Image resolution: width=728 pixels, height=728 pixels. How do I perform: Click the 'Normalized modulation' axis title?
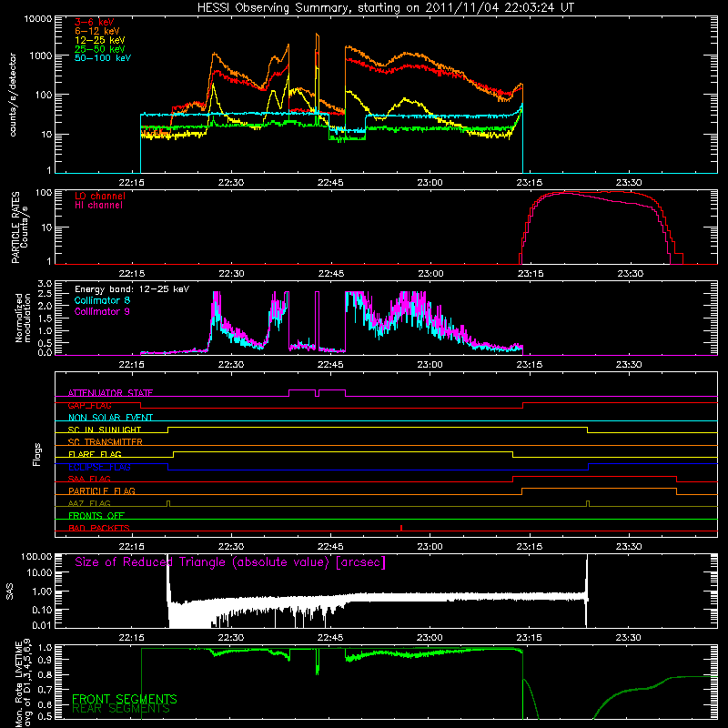click(23, 318)
